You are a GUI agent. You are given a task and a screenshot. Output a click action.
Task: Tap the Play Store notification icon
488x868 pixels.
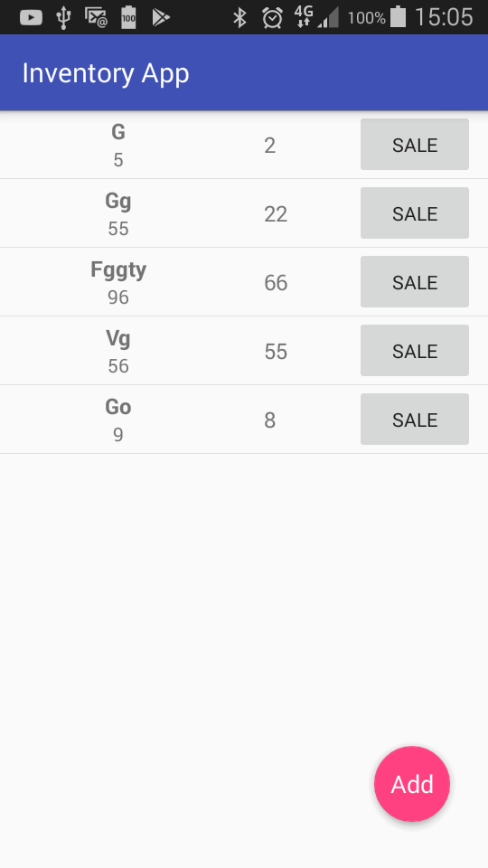(161, 18)
